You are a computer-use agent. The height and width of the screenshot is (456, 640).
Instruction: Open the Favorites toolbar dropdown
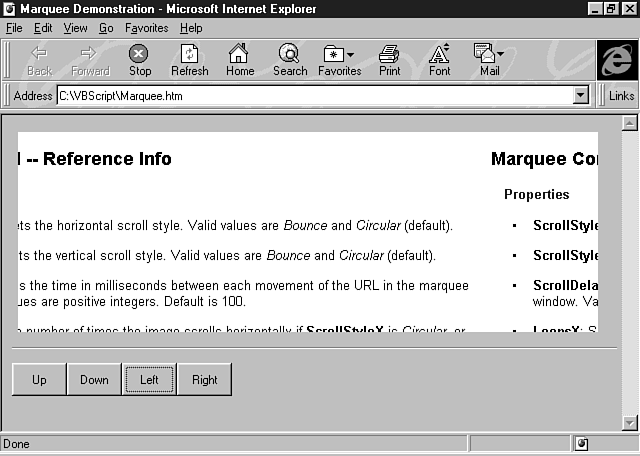click(x=340, y=54)
